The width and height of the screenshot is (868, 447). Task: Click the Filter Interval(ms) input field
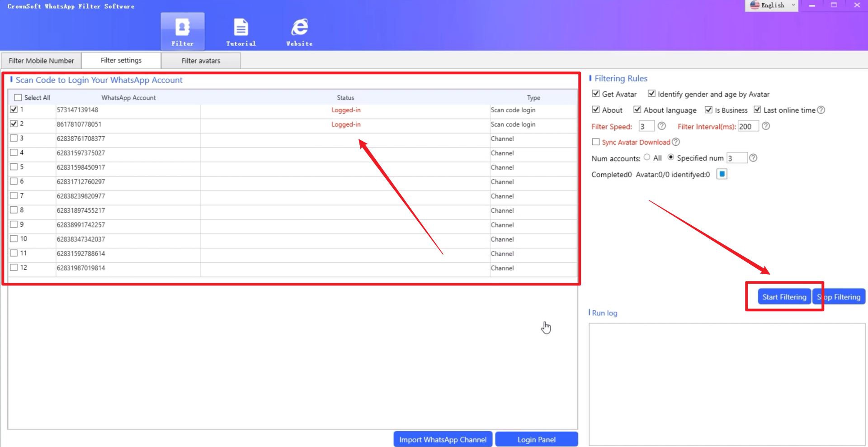(748, 126)
